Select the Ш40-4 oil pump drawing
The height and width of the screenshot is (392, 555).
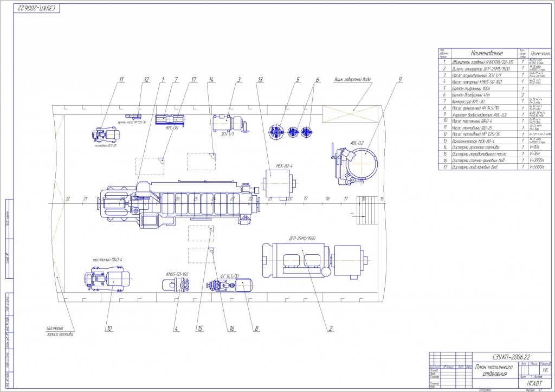(107, 279)
